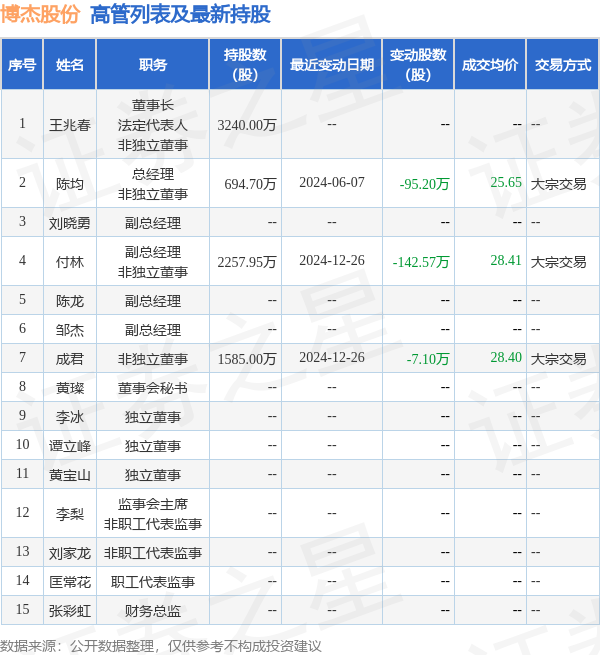The height and width of the screenshot is (655, 600).
Task: Click 刘家龙's position 非职工代表监事
Action: 153,553
